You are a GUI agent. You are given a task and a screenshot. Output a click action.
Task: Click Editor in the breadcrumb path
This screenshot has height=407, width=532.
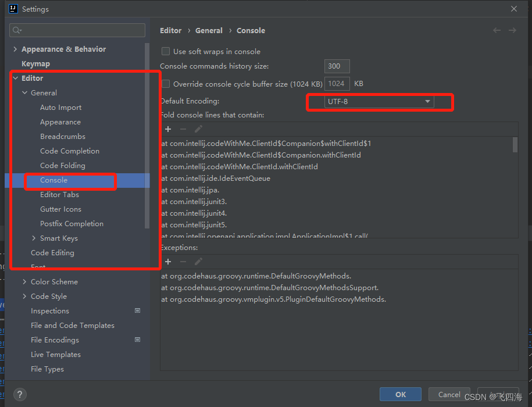point(170,30)
